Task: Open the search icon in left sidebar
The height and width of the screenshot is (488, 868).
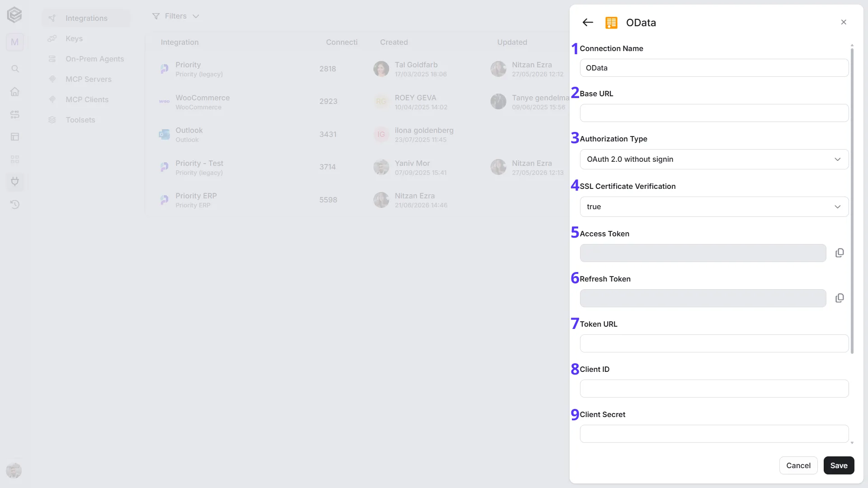Action: (x=15, y=69)
